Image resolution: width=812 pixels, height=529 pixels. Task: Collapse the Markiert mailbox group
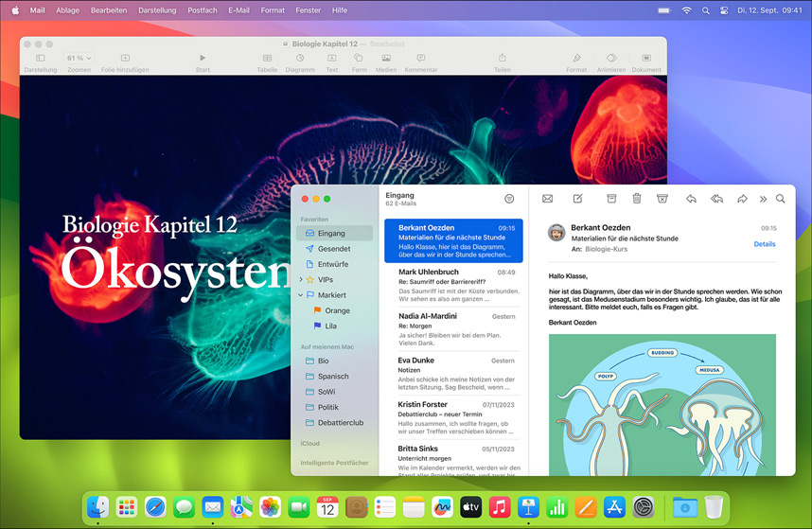click(301, 295)
